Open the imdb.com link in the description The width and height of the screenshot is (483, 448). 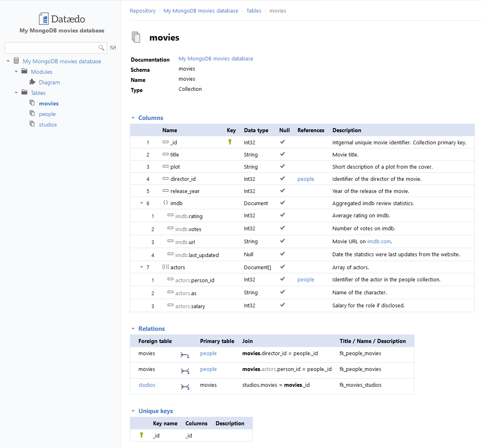379,241
